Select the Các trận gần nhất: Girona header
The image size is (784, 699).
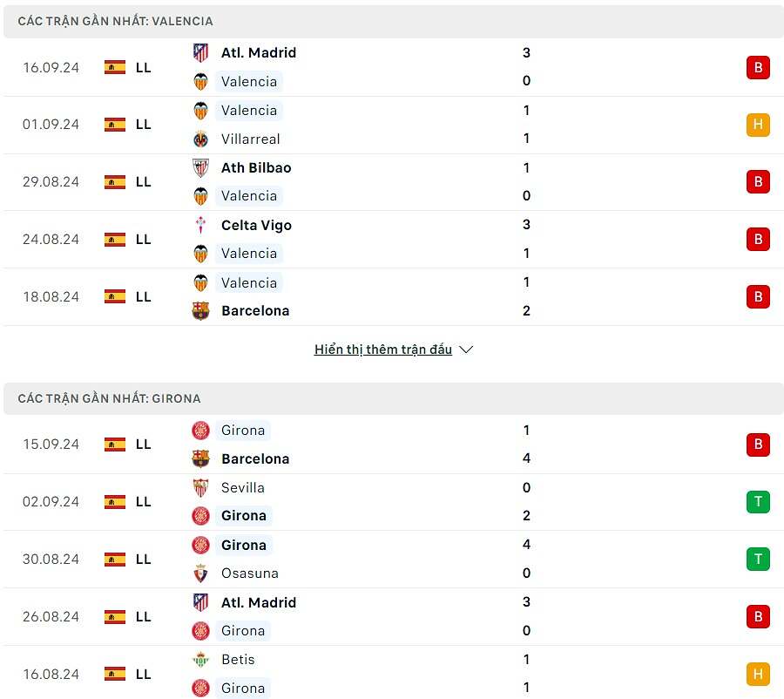pyautogui.click(x=110, y=398)
